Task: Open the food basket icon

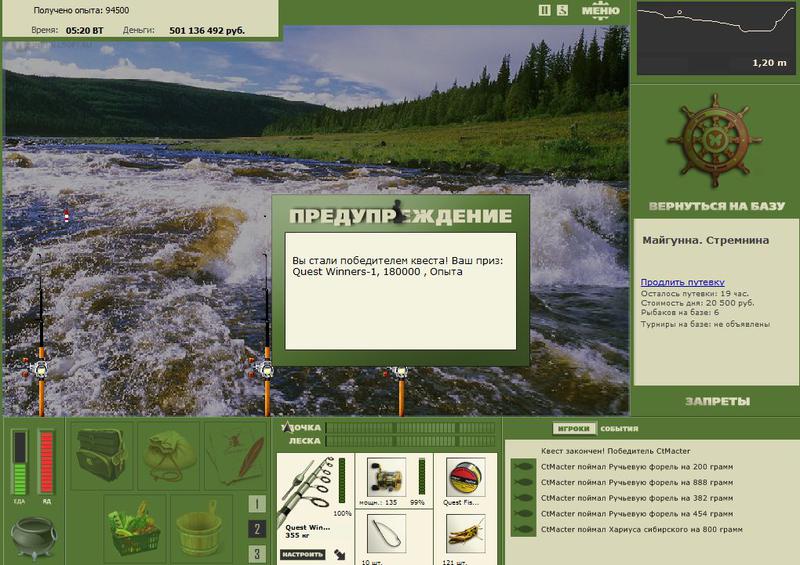Action: tap(135, 528)
